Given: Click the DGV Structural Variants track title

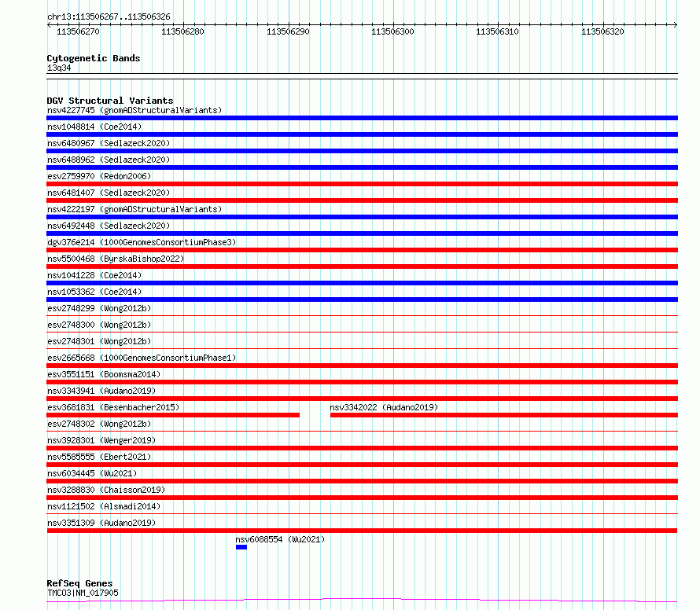Looking at the screenshot, I should point(110,101).
